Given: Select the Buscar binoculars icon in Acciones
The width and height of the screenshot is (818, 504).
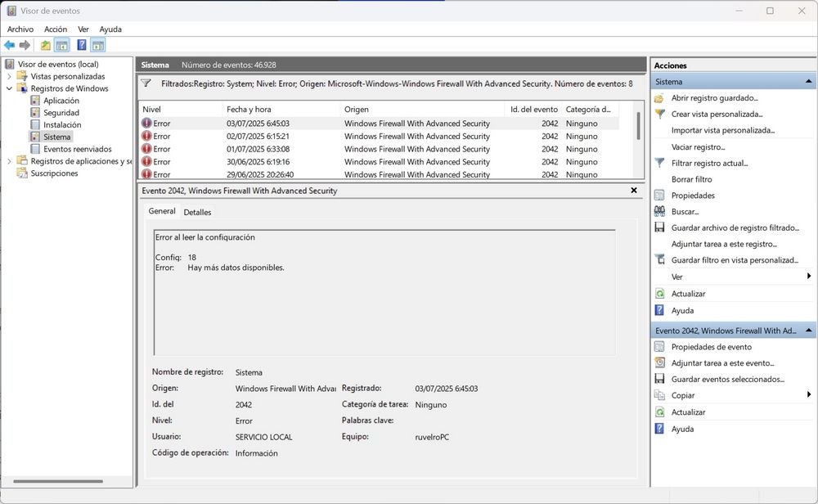Looking at the screenshot, I should click(659, 211).
